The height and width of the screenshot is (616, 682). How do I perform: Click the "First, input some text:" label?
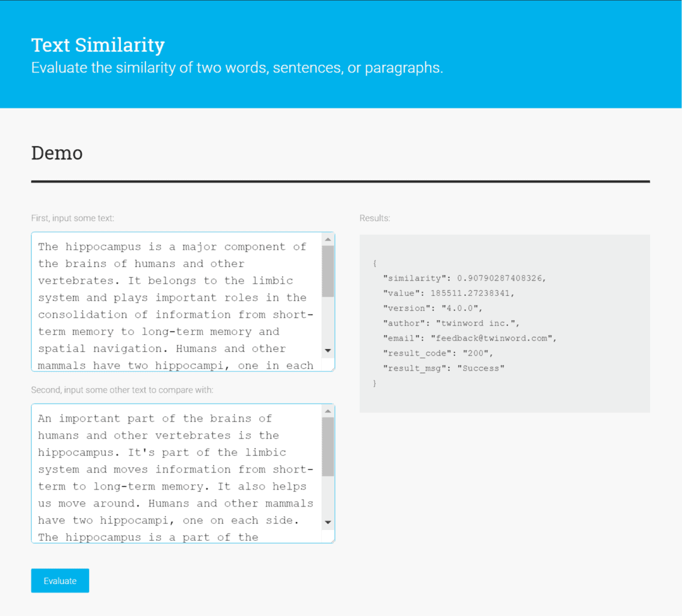coord(73,218)
